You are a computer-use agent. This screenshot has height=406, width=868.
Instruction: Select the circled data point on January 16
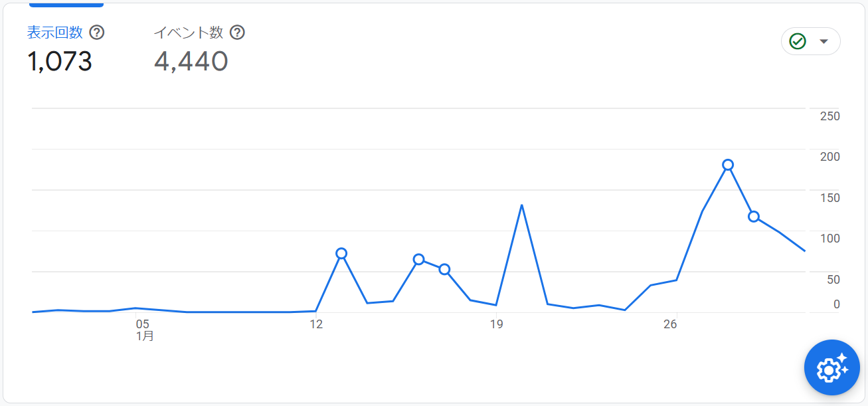[x=418, y=259]
